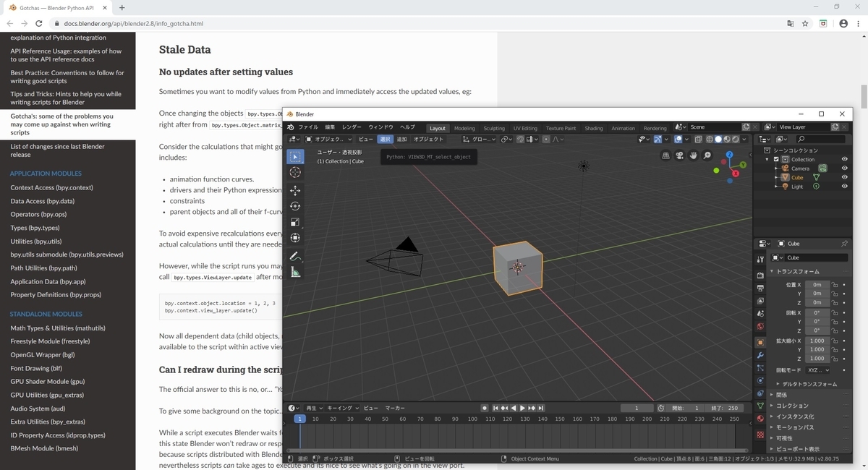The image size is (868, 470).
Task: Open the Object Data mesh properties tab
Action: coord(760,406)
